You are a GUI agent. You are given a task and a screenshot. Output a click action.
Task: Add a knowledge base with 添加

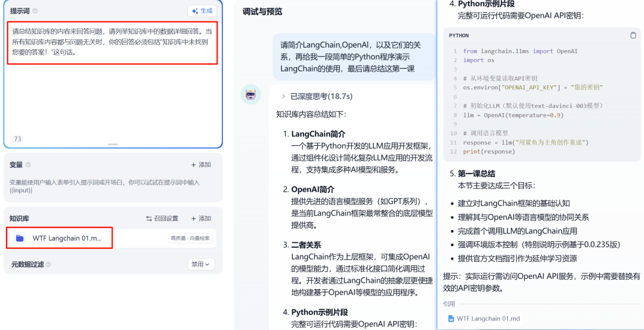click(201, 219)
